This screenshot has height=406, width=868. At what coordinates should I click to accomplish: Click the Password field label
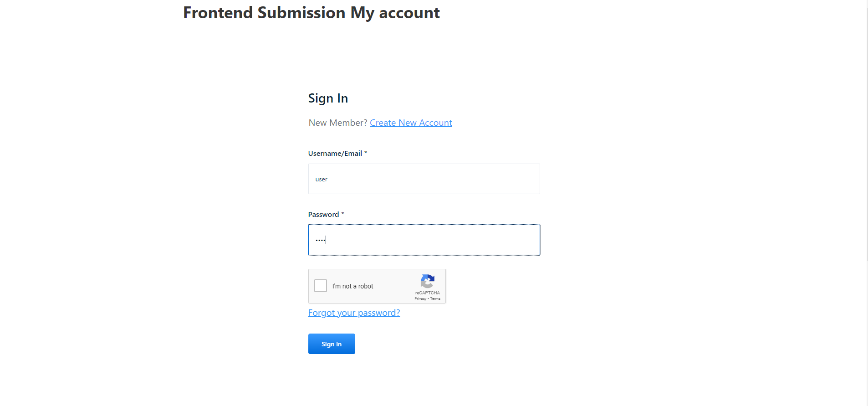pyautogui.click(x=324, y=214)
